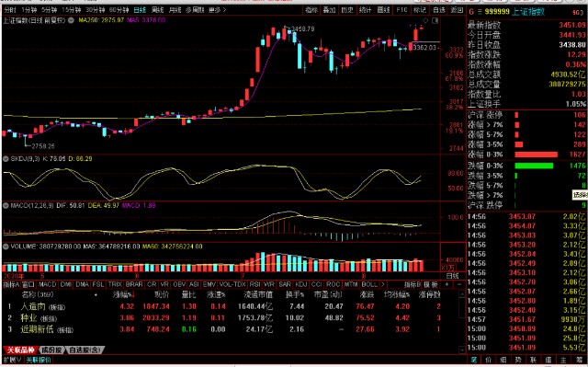
Task: Sort list by 现价 column header
Action: pyautogui.click(x=162, y=295)
